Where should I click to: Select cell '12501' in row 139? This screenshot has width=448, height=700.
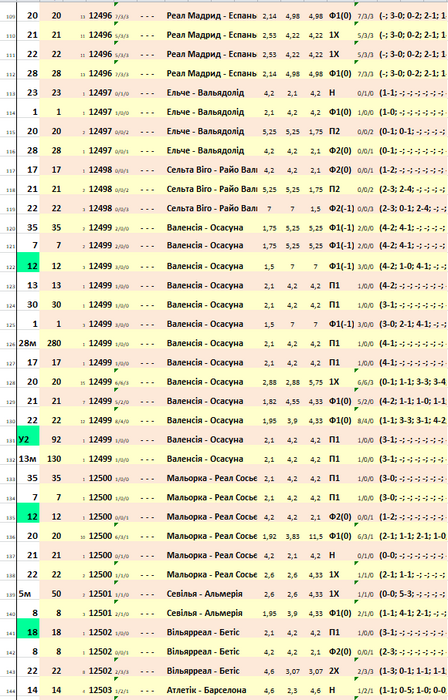coord(100,594)
